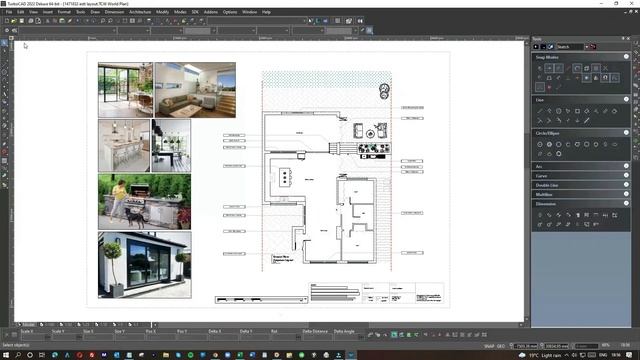Select the outdoor barbecue kitchen photo
Viewport: 640px width, 360px height.
click(144, 202)
